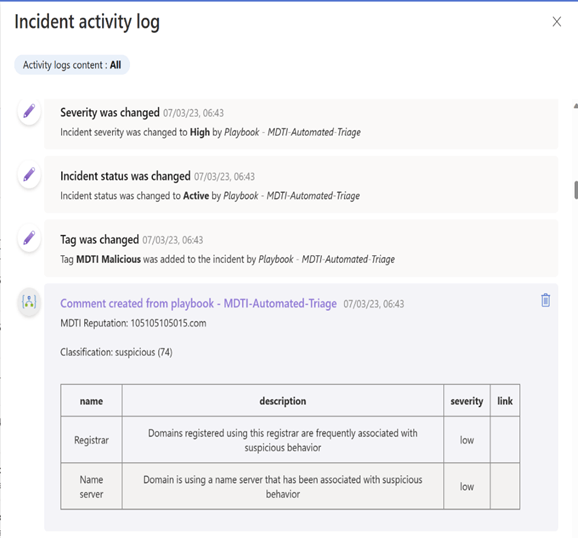This screenshot has height=538, width=578.
Task: Open Comment created from playbook link
Action: 198,303
